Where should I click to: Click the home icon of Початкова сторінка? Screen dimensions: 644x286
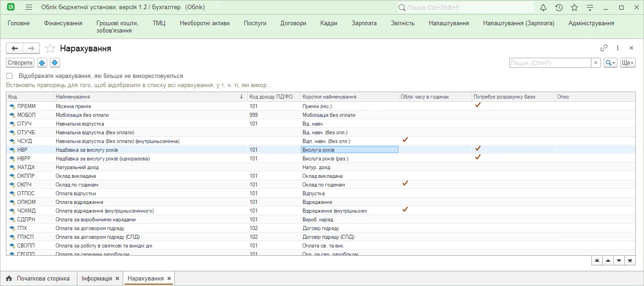pyautogui.click(x=9, y=278)
